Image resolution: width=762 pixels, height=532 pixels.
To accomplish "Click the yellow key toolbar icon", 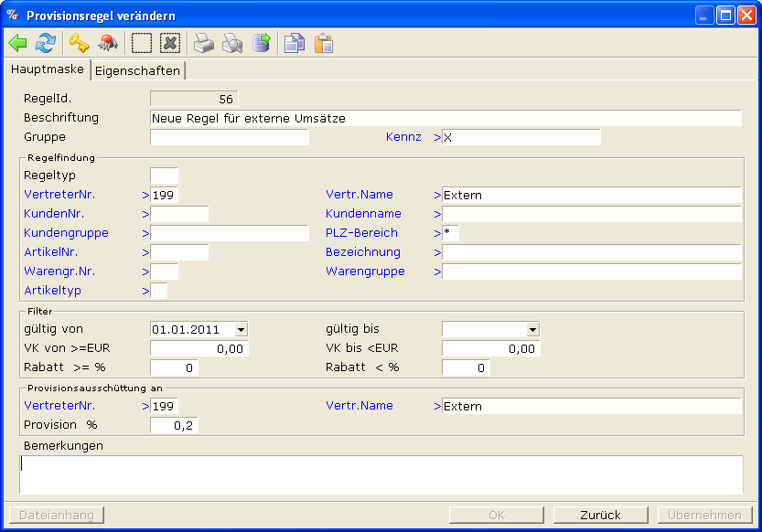I will click(80, 43).
